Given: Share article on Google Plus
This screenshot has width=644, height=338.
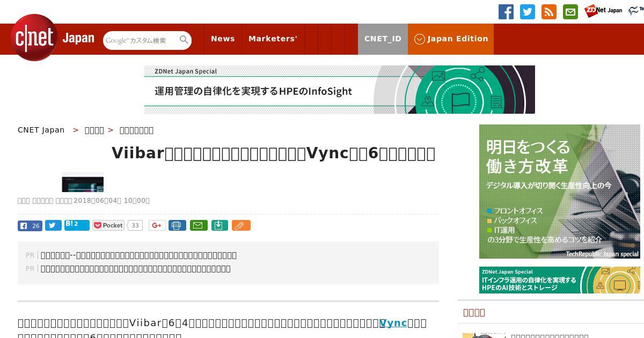Looking at the screenshot, I should pos(157,225).
